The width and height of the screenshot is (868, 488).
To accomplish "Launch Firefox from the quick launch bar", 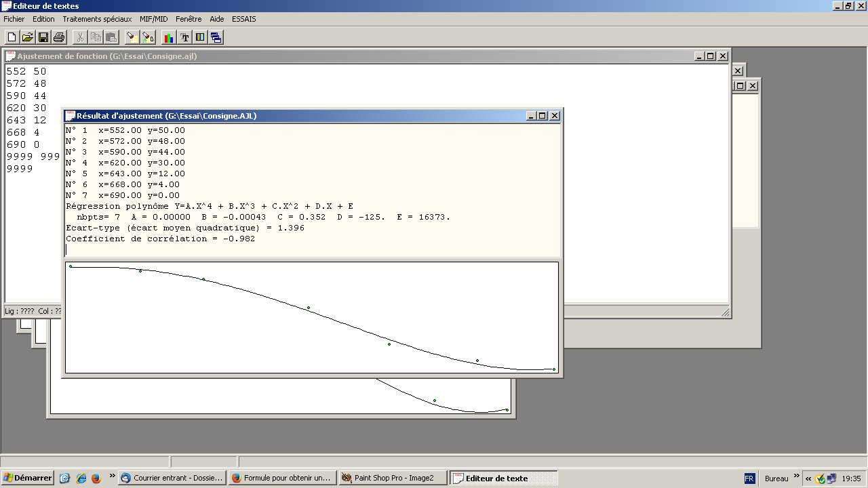I will click(96, 478).
